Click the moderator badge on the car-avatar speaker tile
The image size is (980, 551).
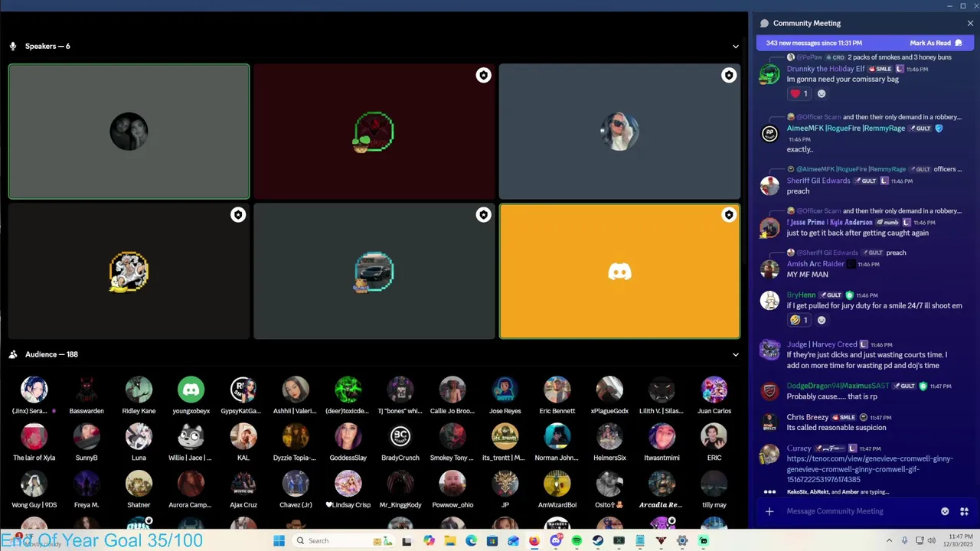pos(483,215)
